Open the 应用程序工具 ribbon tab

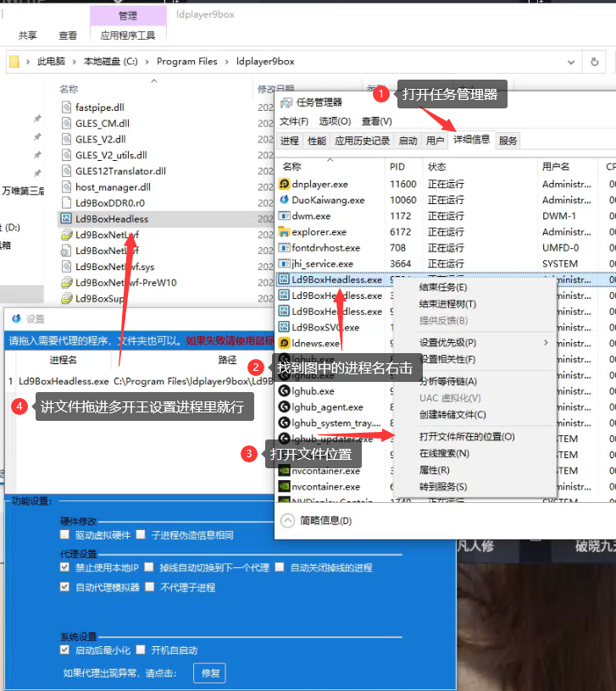coord(128,36)
